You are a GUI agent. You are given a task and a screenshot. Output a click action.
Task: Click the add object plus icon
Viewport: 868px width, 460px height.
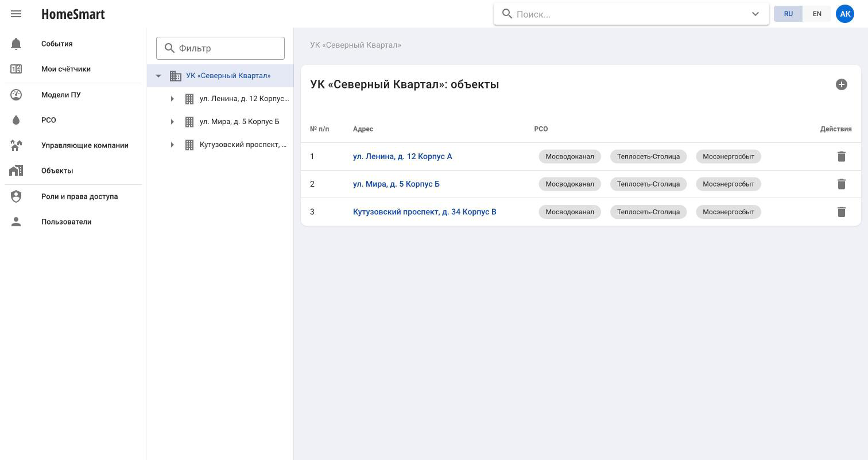[842, 84]
